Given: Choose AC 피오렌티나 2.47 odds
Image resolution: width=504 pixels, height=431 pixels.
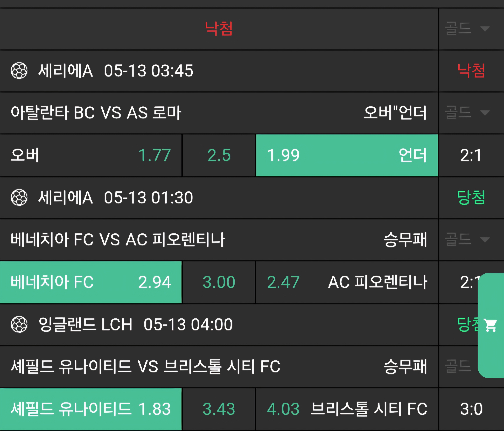Looking at the screenshot, I should coord(347,282).
